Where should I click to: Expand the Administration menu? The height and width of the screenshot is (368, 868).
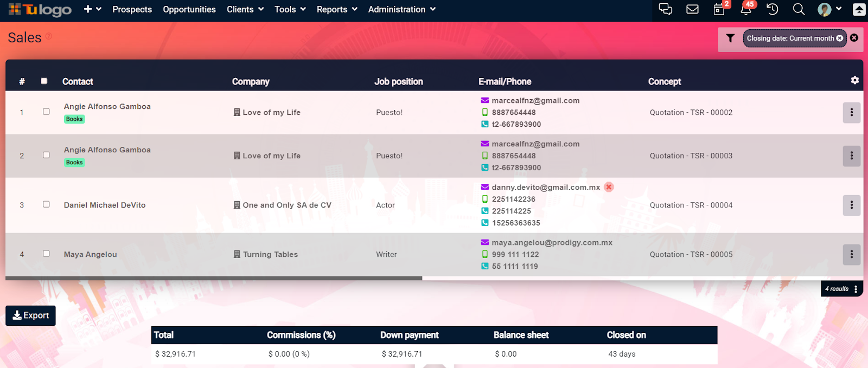pos(402,9)
